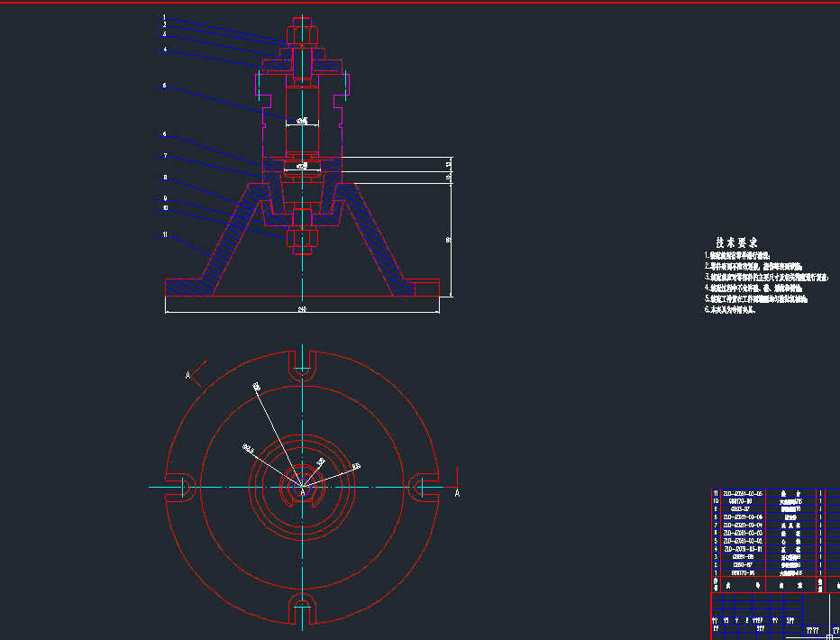The image size is (840, 640).
Task: Select the tall vertical height dimension text at right
Action: [x=449, y=240]
